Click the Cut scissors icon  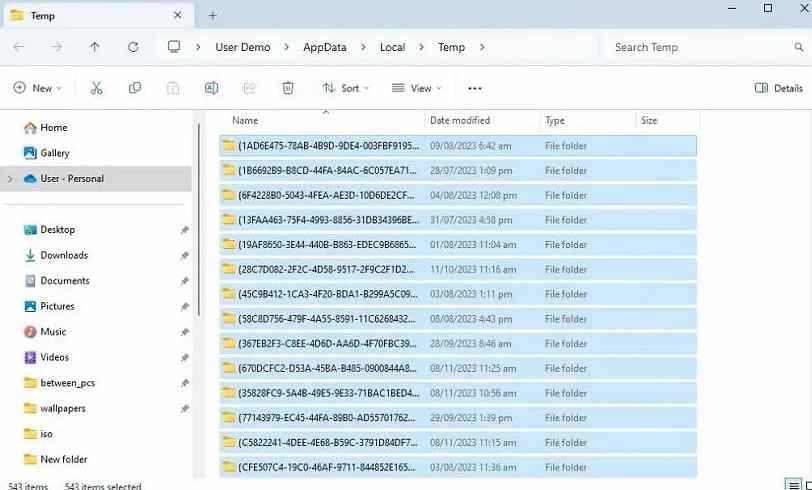96,88
